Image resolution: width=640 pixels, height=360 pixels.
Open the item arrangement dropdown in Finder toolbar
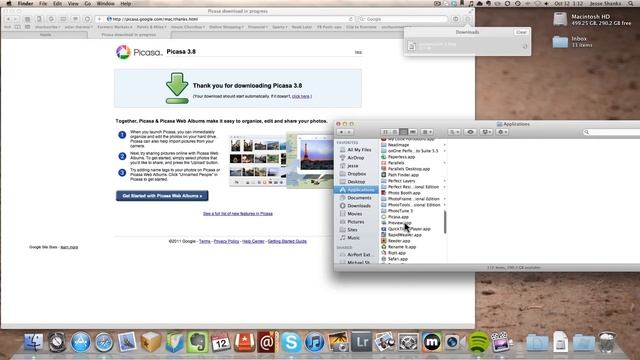tap(427, 132)
